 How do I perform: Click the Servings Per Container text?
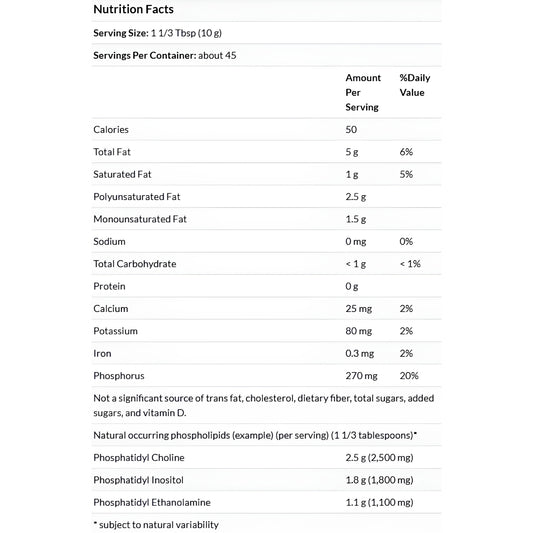pyautogui.click(x=165, y=55)
